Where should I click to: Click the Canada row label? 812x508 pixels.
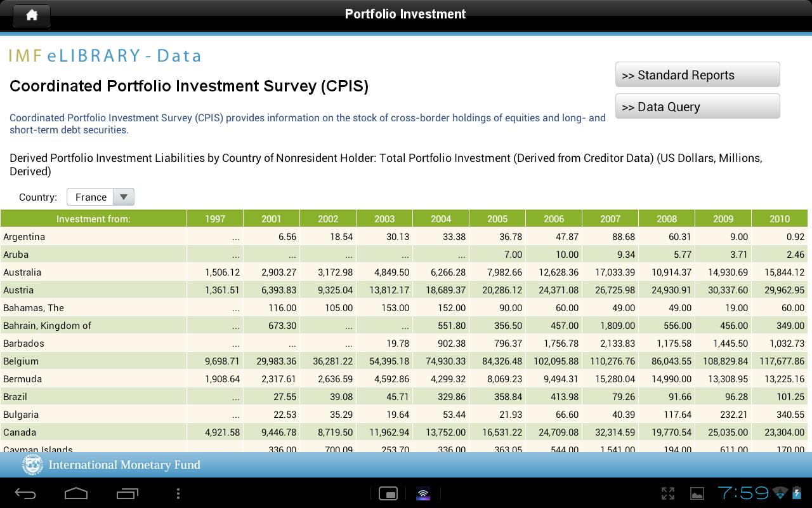20,432
